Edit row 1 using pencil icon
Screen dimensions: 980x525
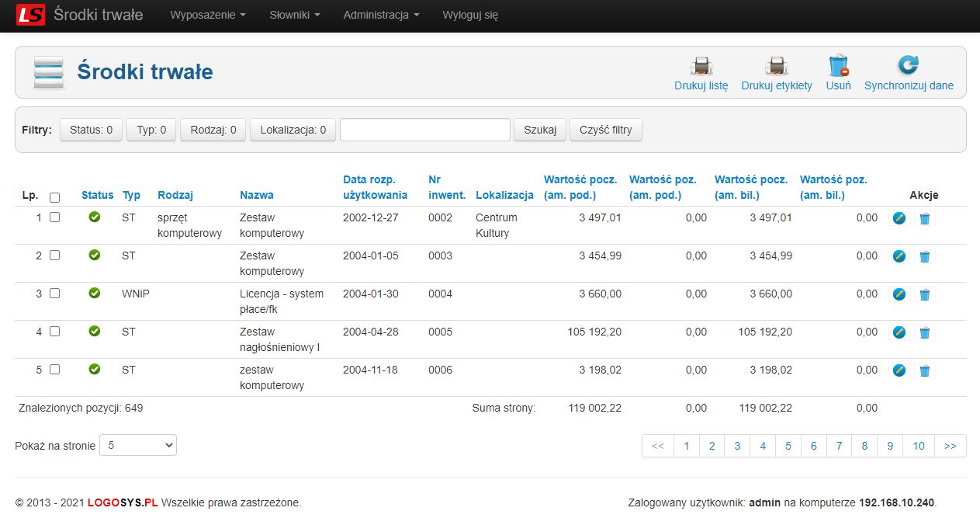tap(899, 218)
